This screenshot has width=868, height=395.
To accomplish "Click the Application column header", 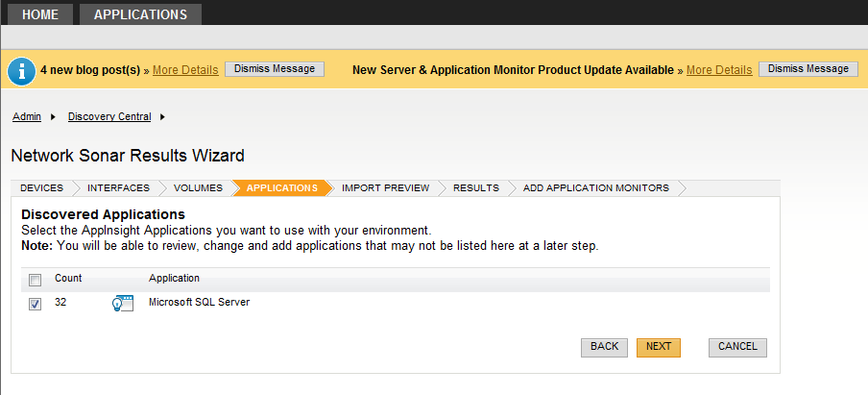I will tap(174, 278).
